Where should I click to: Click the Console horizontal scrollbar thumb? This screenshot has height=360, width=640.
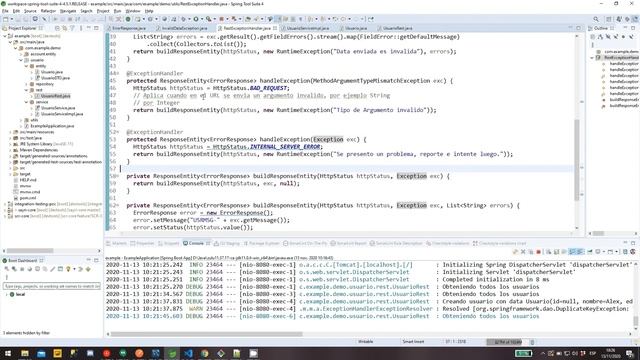[207, 334]
